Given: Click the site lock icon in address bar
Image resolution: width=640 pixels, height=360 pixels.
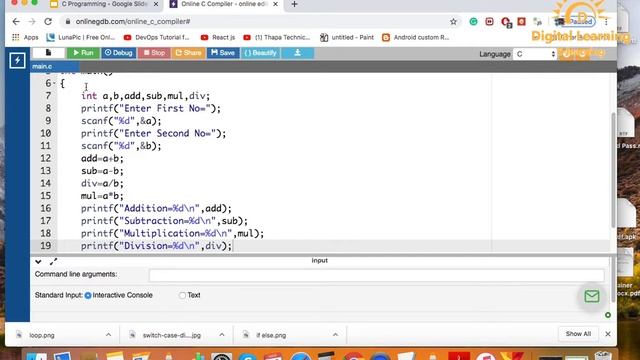Looking at the screenshot, I should point(68,22).
